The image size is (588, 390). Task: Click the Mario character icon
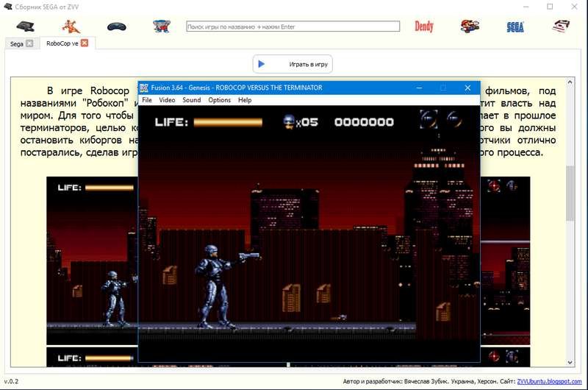coord(470,26)
